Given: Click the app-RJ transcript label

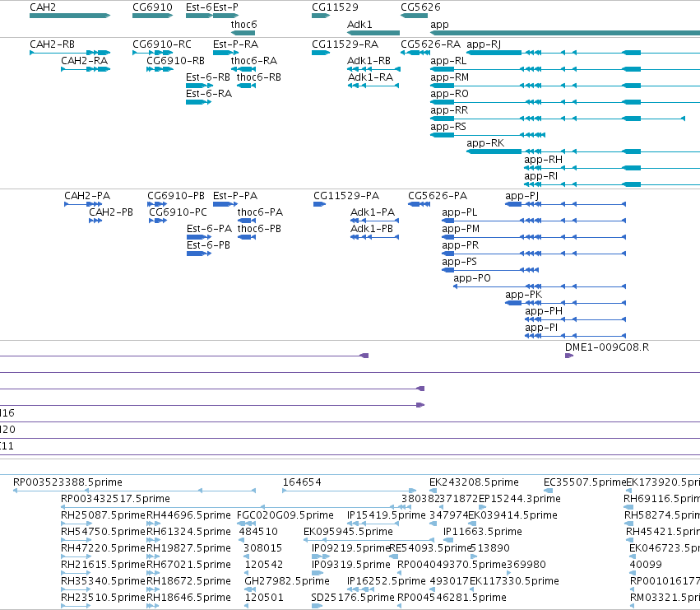Looking at the screenshot, I should tap(484, 44).
